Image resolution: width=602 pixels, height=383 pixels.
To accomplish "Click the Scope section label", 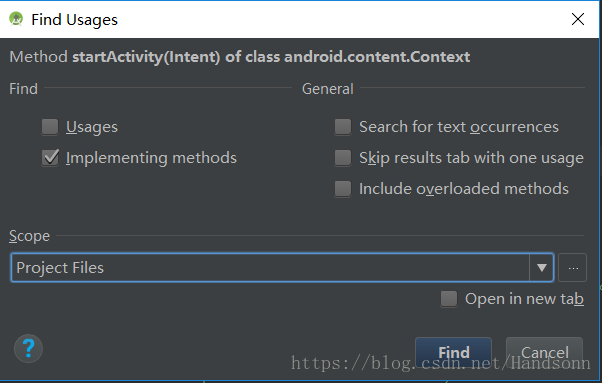I will (30, 236).
